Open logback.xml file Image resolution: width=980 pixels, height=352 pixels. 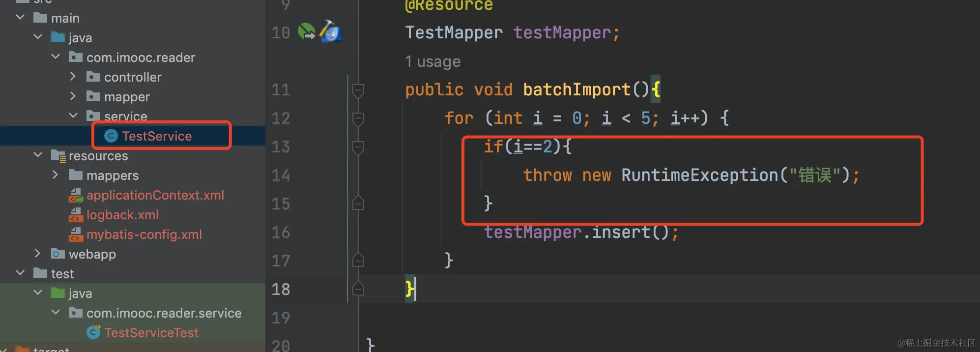click(122, 215)
